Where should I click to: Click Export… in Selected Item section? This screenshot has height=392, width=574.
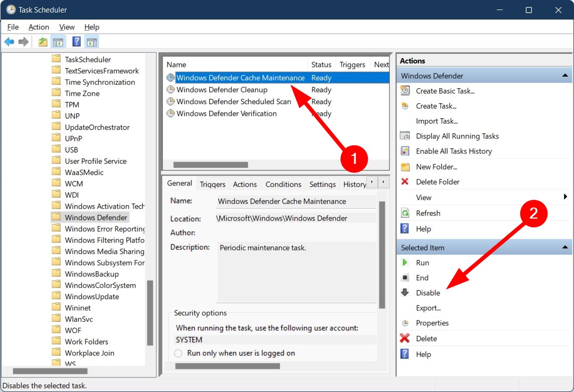click(x=428, y=308)
